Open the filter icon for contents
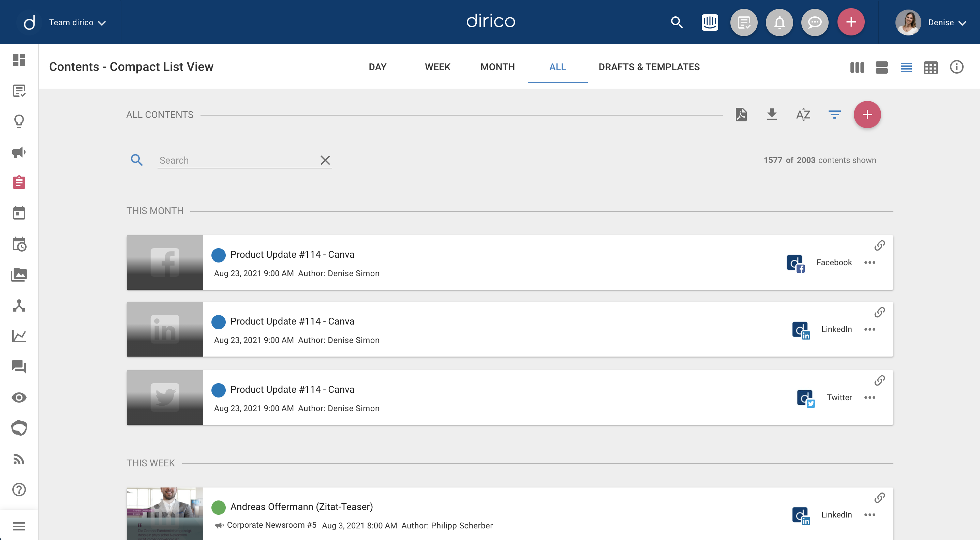The width and height of the screenshot is (980, 540). 834,115
